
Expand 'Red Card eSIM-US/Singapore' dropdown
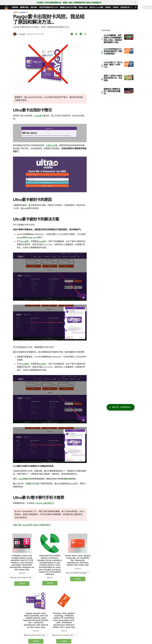(78, 573)
